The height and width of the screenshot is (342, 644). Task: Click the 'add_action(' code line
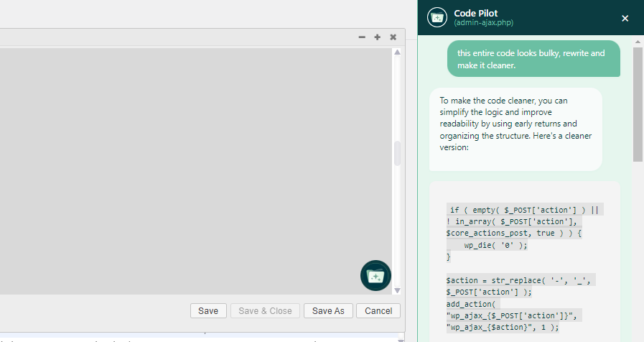(x=471, y=304)
